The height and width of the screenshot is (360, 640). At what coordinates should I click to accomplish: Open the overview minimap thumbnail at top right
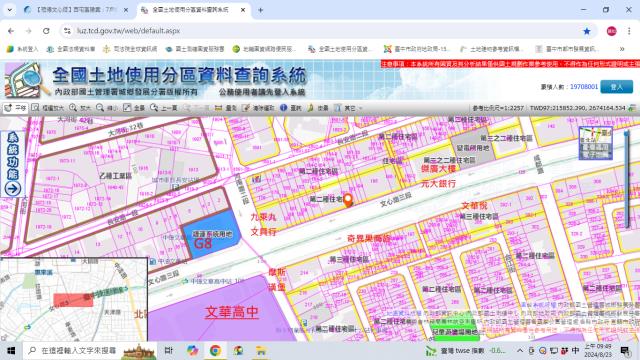596,143
